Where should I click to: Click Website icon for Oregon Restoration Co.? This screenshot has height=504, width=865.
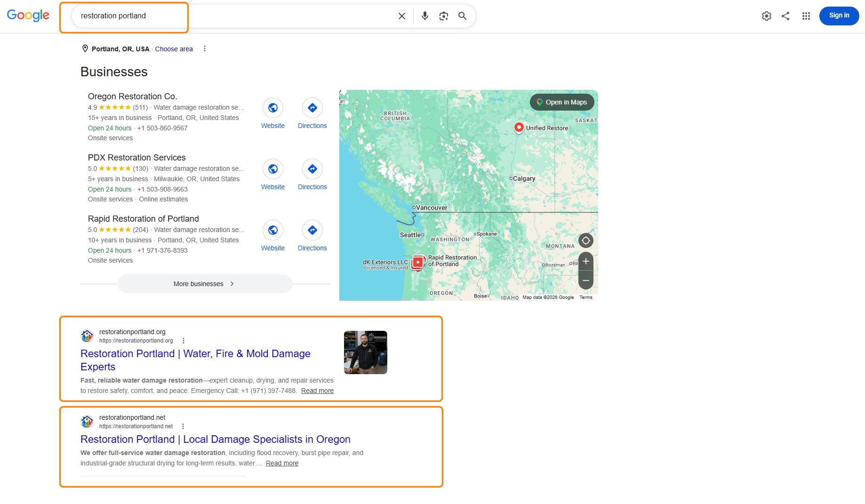pyautogui.click(x=273, y=108)
